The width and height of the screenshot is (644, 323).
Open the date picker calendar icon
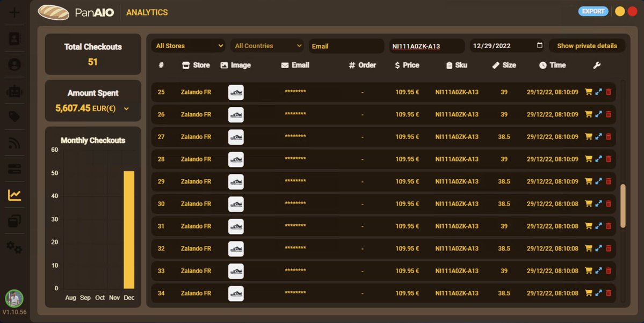(x=540, y=46)
